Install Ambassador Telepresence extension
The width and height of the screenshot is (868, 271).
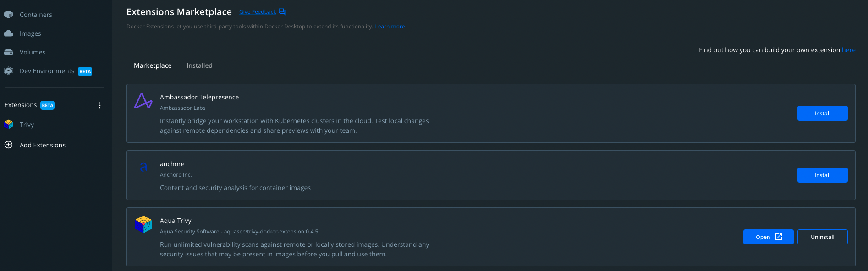click(x=822, y=114)
